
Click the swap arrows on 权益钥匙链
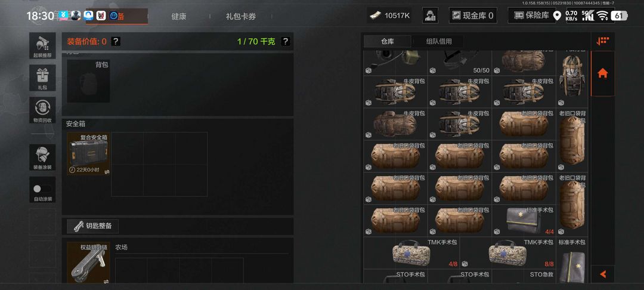[106, 282]
